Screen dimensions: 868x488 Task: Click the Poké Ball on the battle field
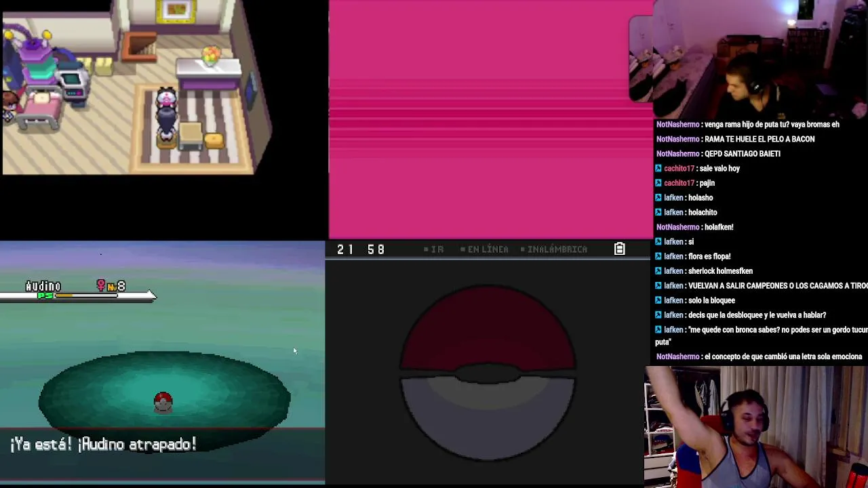163,403
